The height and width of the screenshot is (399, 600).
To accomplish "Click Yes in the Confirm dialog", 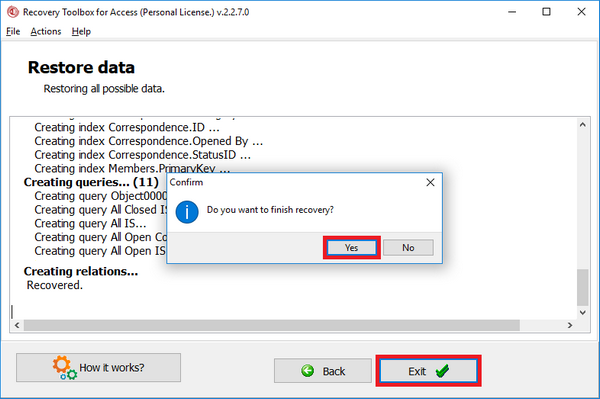I will pos(351,248).
